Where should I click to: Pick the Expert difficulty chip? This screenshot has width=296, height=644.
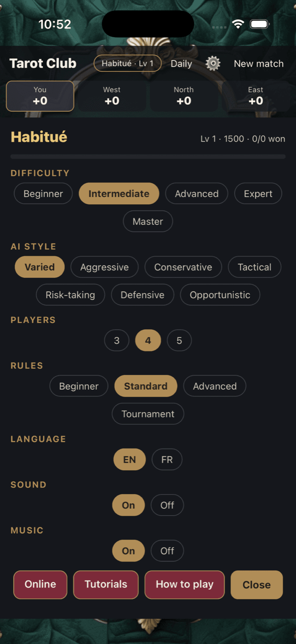coord(258,194)
